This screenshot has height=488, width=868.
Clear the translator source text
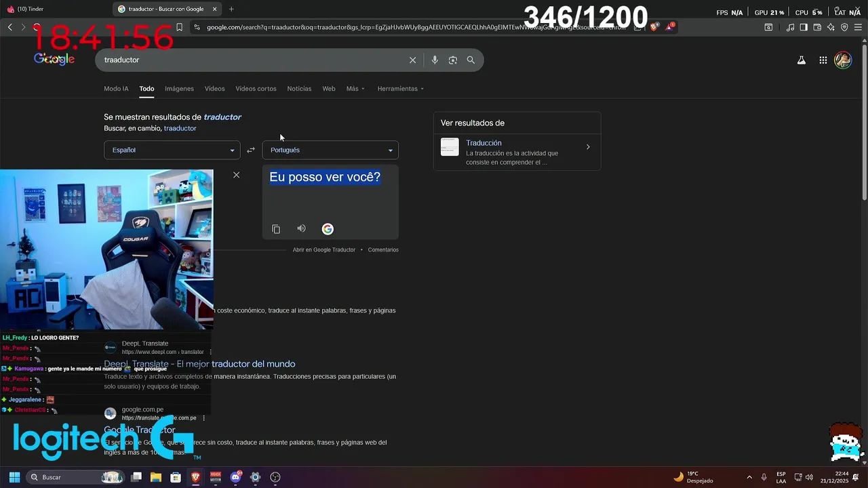pos(236,175)
